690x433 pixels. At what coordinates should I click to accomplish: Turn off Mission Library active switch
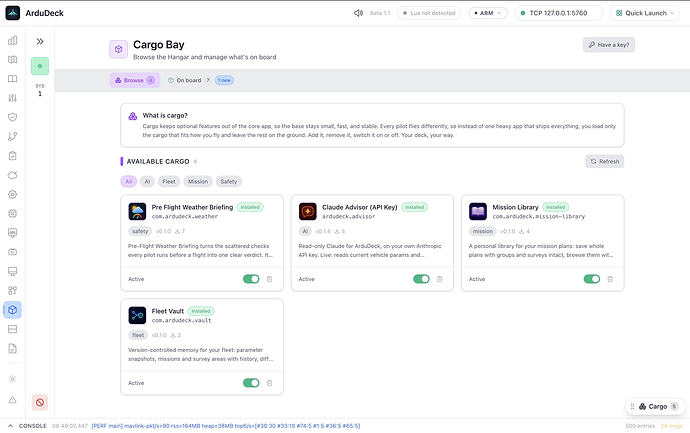[592, 279]
